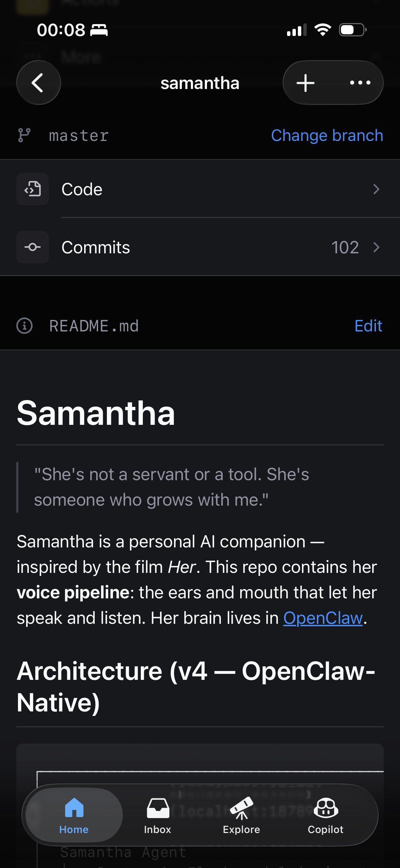Tap the git branch icon beside master

click(x=24, y=135)
